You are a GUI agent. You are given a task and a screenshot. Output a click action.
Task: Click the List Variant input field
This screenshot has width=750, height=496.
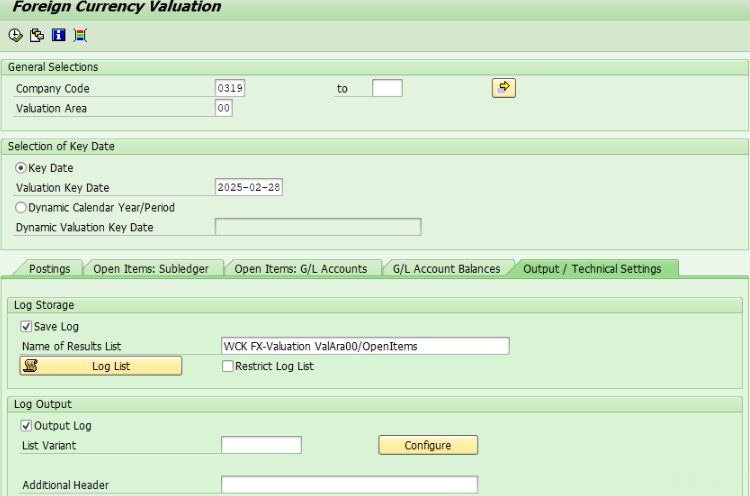261,445
